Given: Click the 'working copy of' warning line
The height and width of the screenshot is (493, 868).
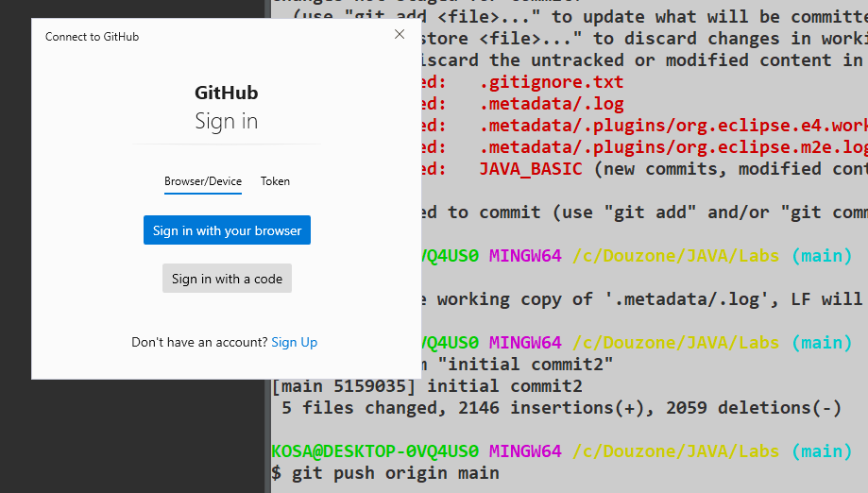Looking at the screenshot, I should [x=644, y=299].
